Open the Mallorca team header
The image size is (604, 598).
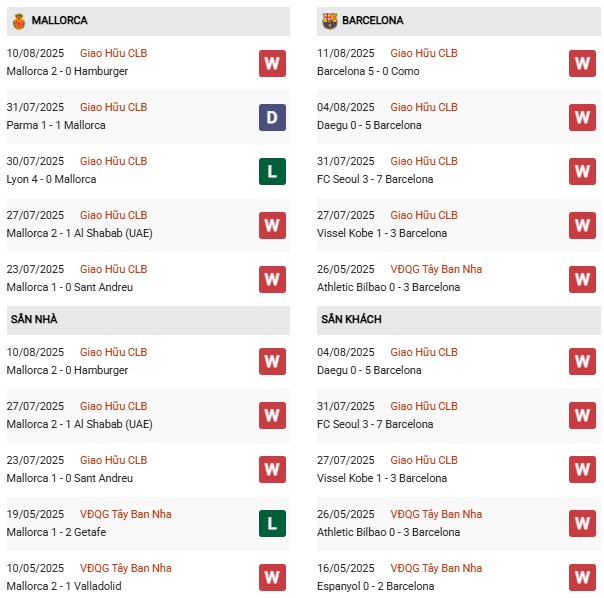(x=59, y=20)
